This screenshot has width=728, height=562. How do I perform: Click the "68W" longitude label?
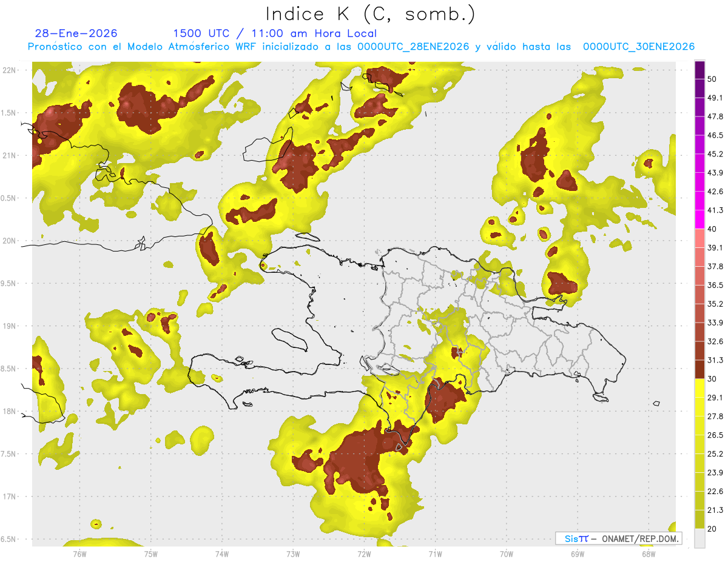click(649, 554)
